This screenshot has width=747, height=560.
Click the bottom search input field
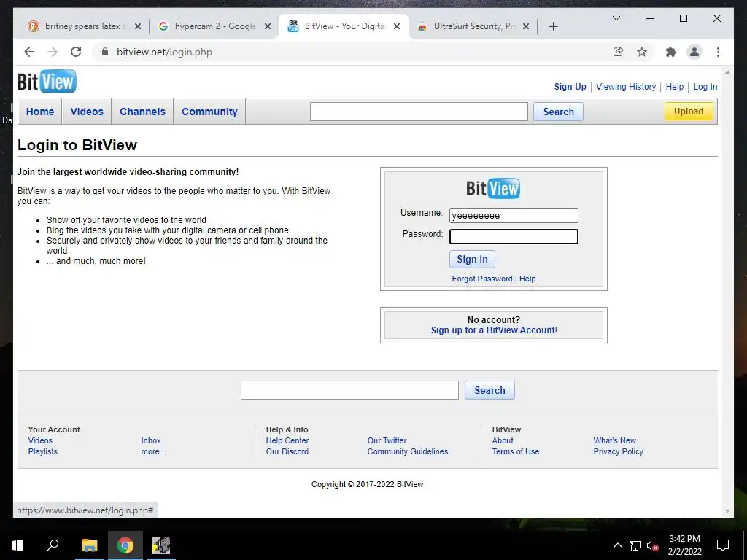coord(349,390)
